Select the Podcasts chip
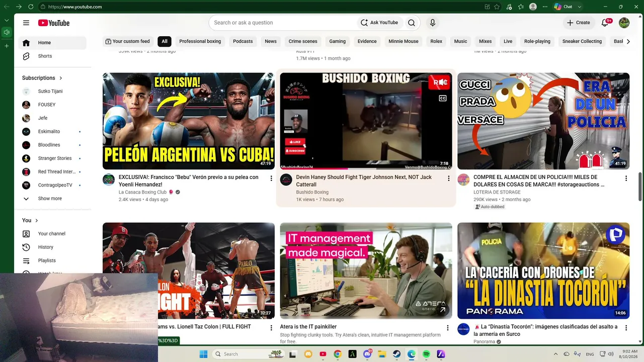The image size is (644, 362). 243,41
